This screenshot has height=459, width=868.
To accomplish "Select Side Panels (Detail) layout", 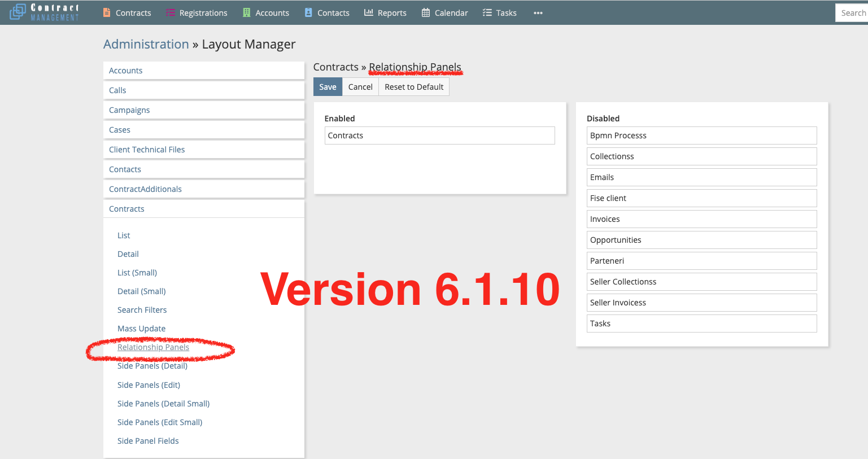I will pyautogui.click(x=152, y=366).
